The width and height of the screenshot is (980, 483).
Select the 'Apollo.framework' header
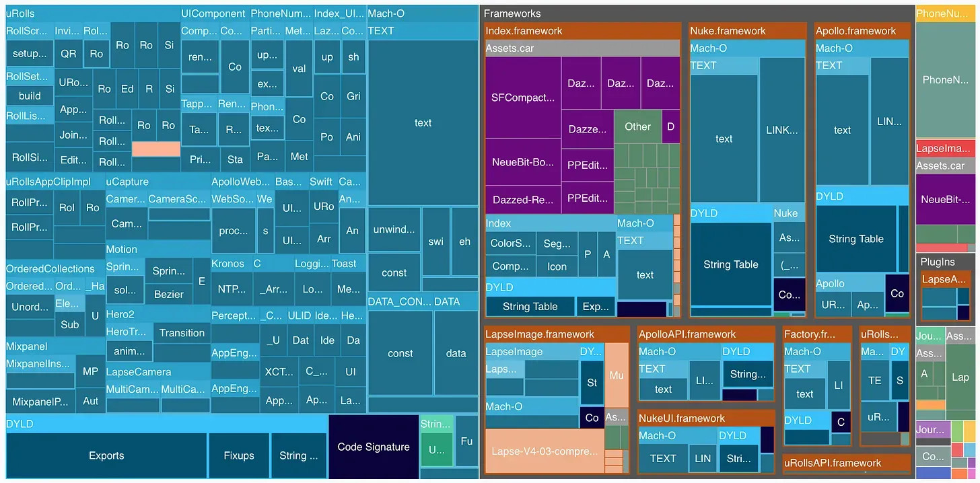pyautogui.click(x=863, y=31)
